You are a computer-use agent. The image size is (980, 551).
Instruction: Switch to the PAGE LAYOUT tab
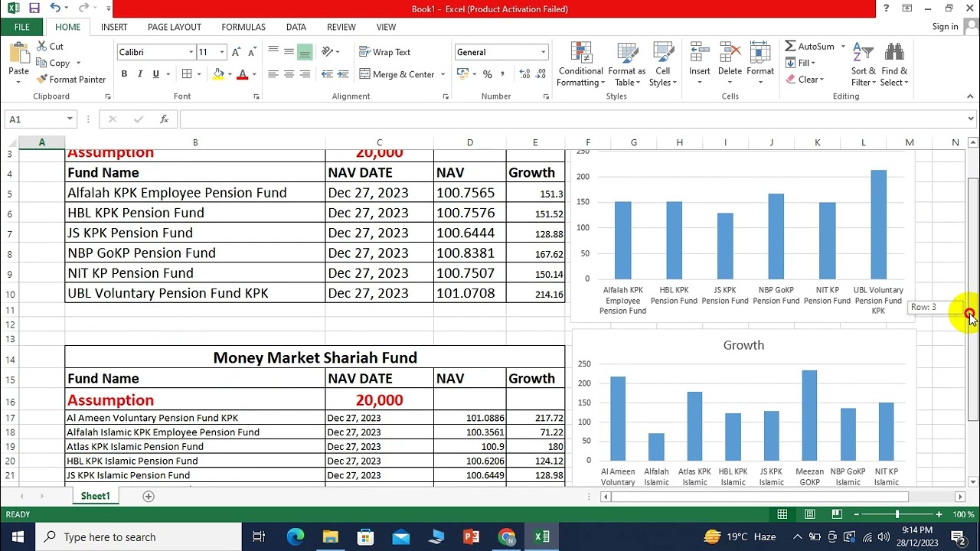175,27
